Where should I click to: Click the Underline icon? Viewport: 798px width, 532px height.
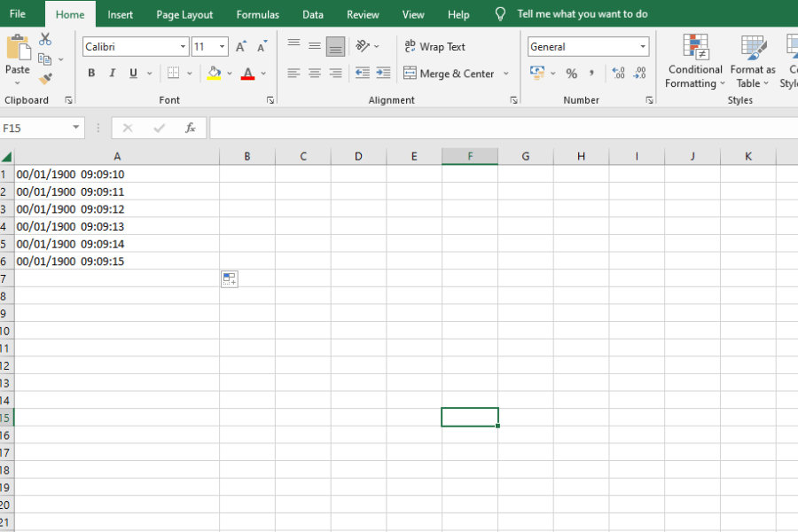(x=132, y=73)
